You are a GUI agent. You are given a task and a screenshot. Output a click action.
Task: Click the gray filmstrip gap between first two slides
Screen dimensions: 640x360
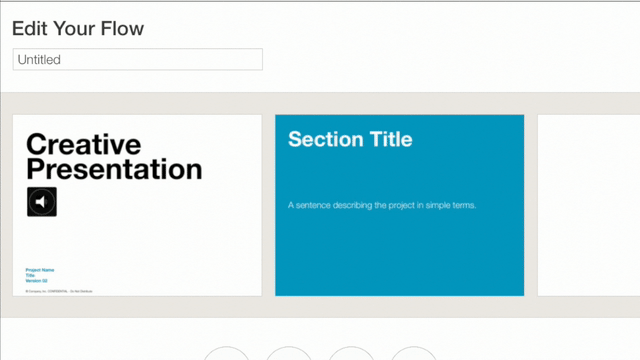(269, 205)
